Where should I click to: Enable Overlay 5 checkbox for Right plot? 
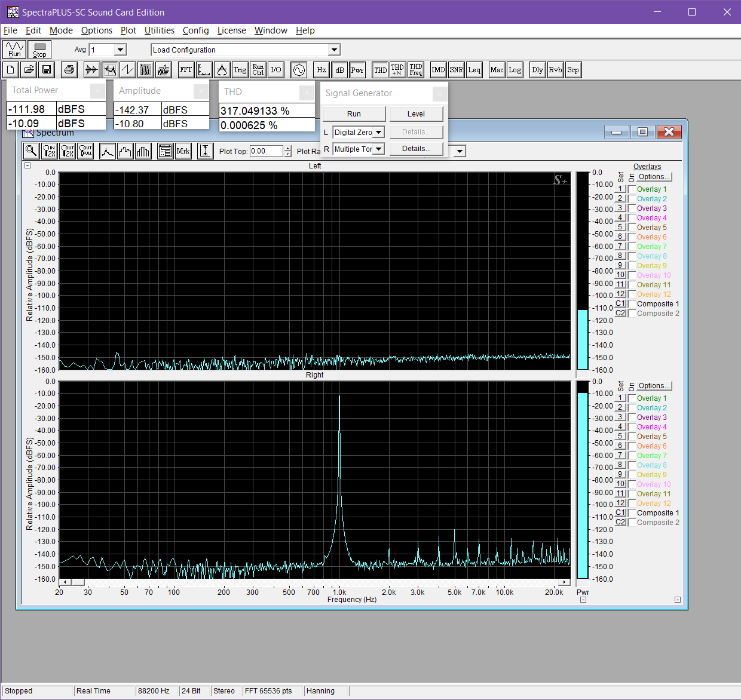(632, 437)
